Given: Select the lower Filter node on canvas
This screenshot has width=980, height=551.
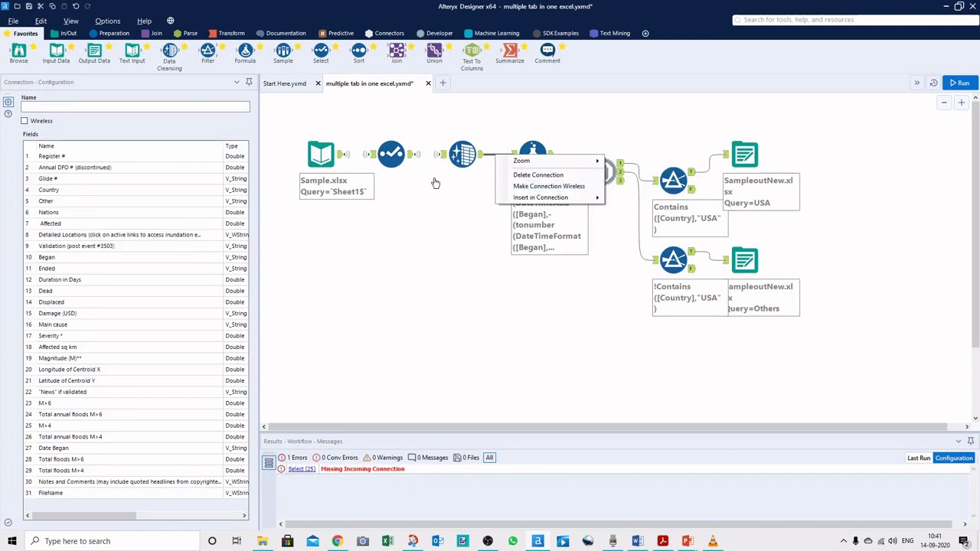Looking at the screenshot, I should coord(674,260).
